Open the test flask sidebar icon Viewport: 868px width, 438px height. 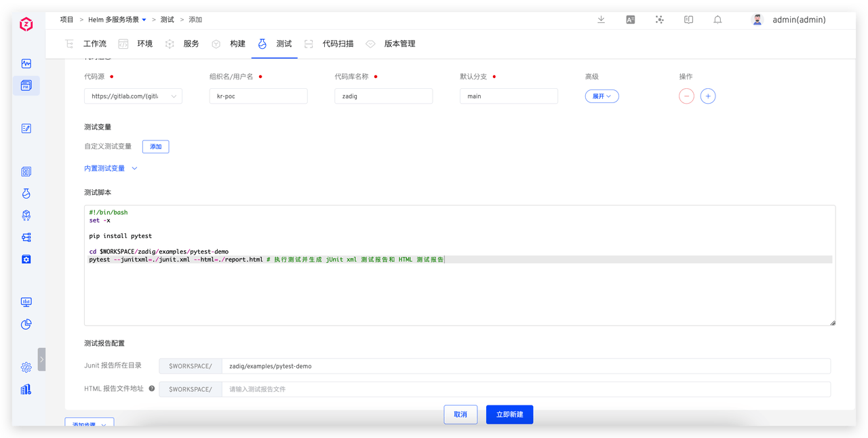26,193
